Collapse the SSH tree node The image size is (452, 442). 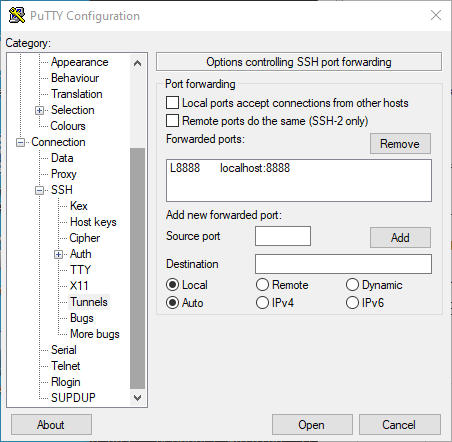point(39,190)
